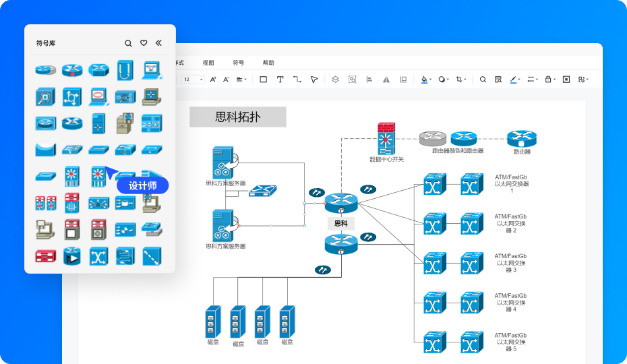Image resolution: width=627 pixels, height=364 pixels.
Task: Click the 思科 router label
Action: (340, 223)
